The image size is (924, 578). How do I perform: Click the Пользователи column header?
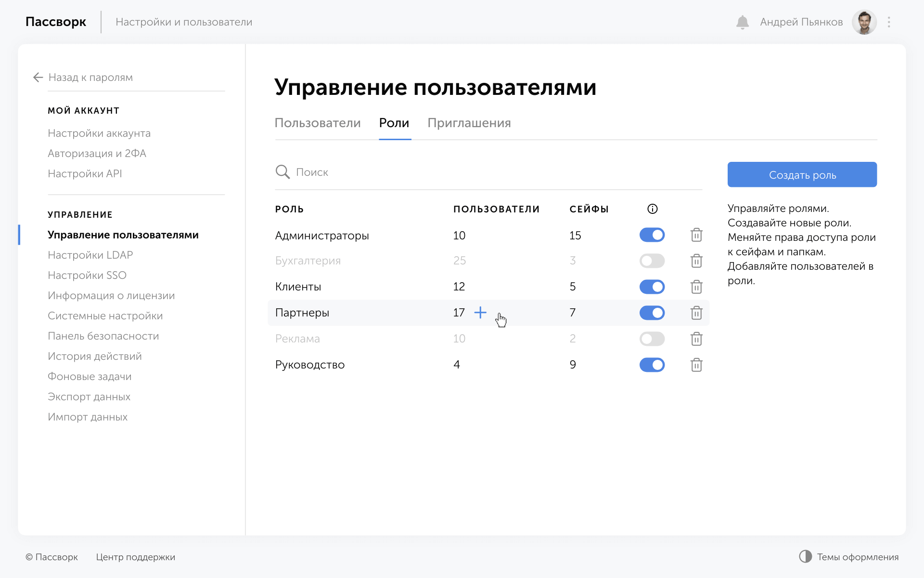coord(496,209)
